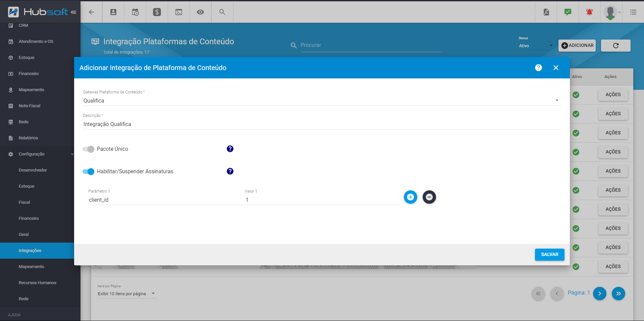Collapse the Configuração sidebar section
The image size is (644, 321).
(x=40, y=154)
